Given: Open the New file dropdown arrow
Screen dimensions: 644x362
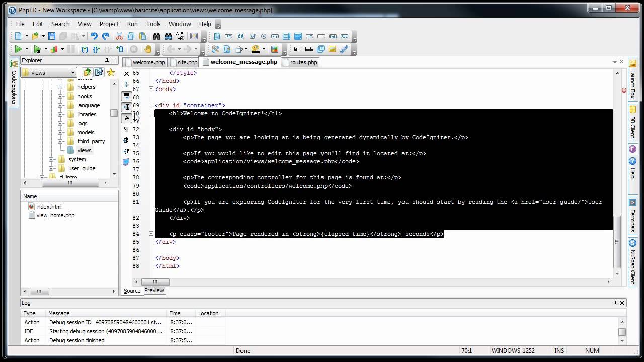Looking at the screenshot, I should click(27, 36).
